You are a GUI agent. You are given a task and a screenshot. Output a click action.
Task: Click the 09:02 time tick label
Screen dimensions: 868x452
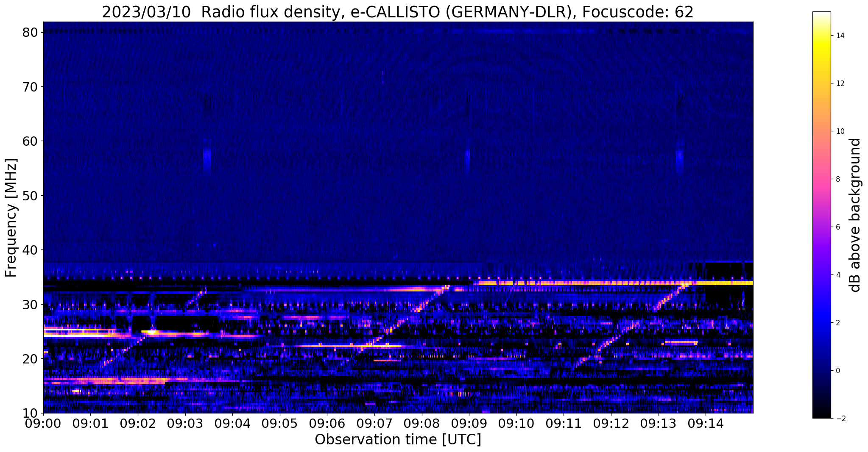(138, 423)
